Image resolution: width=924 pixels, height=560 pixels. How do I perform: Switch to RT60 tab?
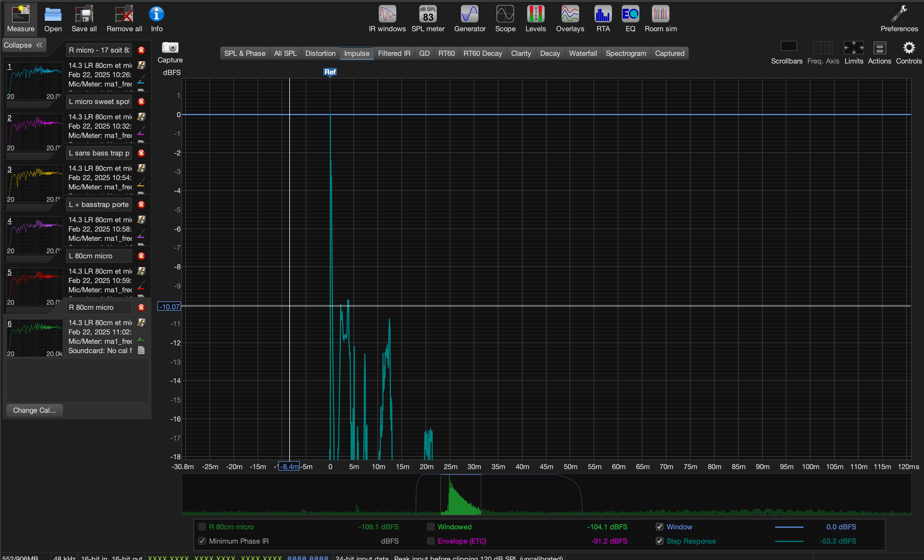446,53
